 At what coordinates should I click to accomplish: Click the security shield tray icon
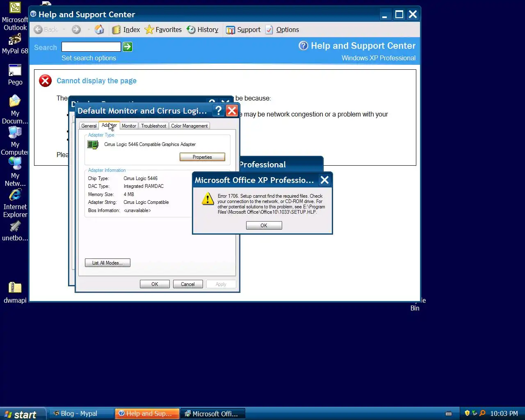(x=467, y=413)
